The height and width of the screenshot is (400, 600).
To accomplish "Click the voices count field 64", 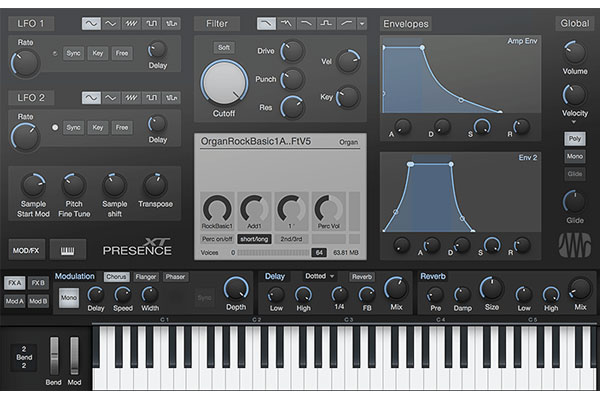I will pyautogui.click(x=319, y=253).
